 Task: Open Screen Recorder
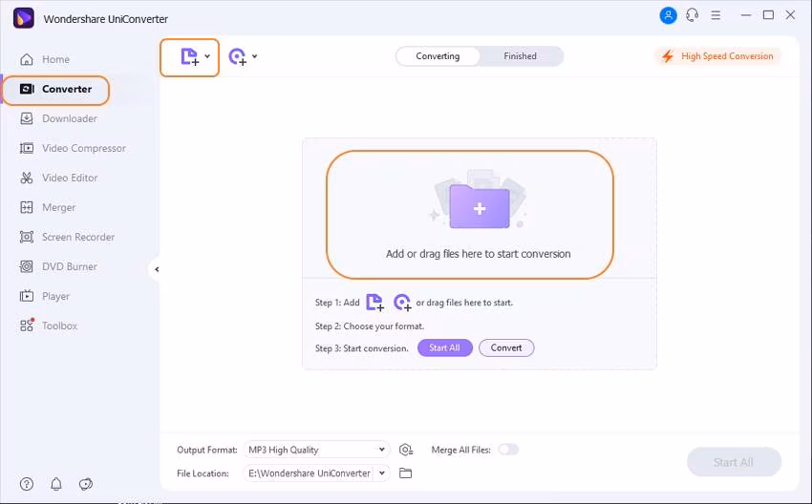[67, 237]
